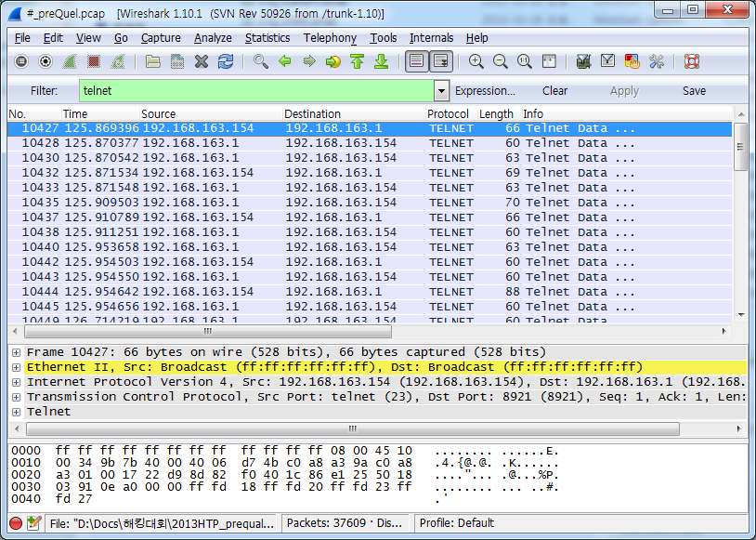Toggle auto scroll in live capture
The image size is (756, 540).
point(439,61)
